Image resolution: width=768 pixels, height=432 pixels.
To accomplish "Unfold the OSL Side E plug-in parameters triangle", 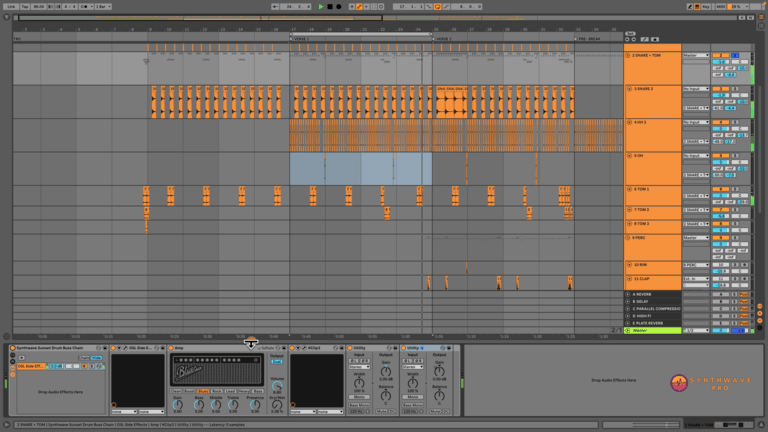I will (x=119, y=348).
